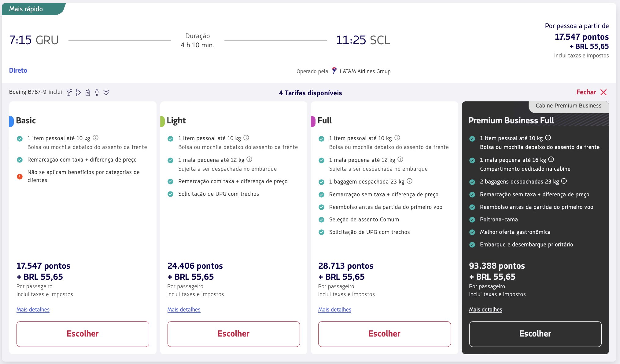Open info icon for Light small bag 12 kg

point(249,159)
